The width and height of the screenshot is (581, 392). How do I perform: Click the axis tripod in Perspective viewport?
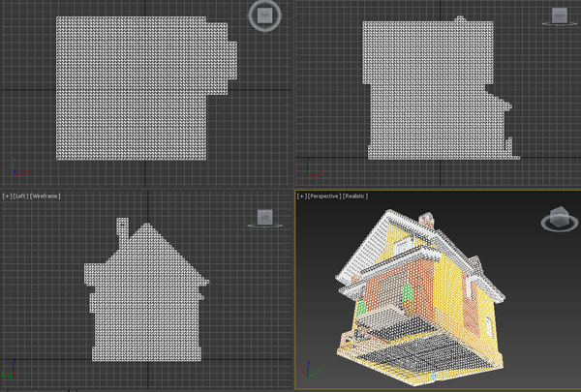tap(311, 369)
